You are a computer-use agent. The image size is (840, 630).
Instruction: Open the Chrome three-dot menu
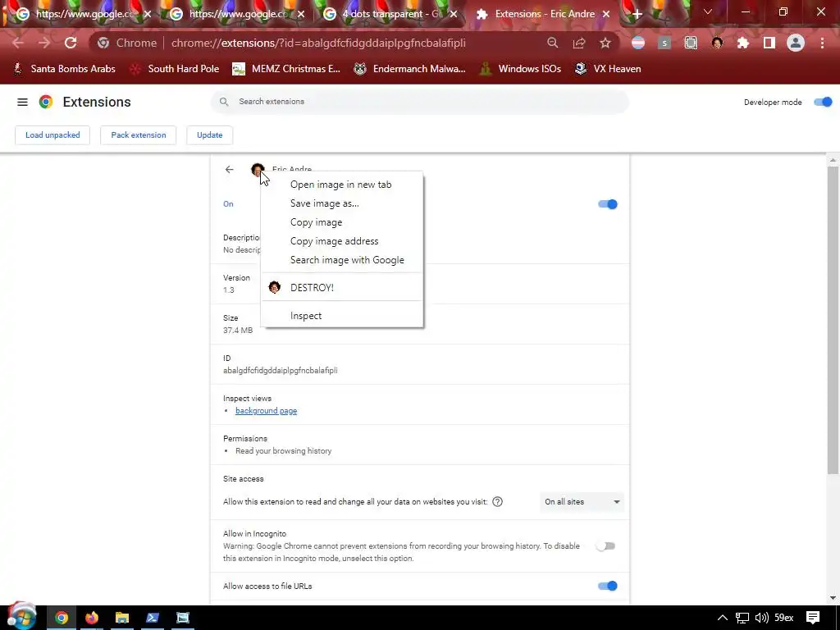822,43
